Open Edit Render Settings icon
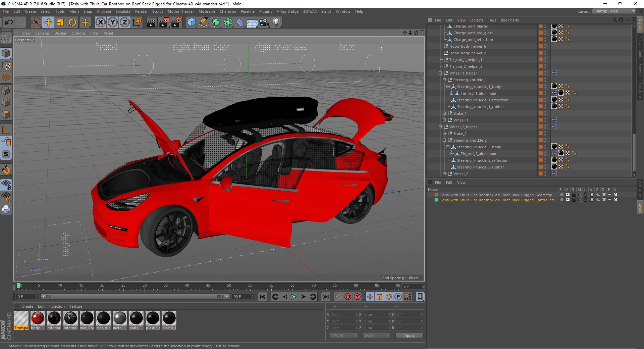This screenshot has height=349, width=644. point(176,22)
